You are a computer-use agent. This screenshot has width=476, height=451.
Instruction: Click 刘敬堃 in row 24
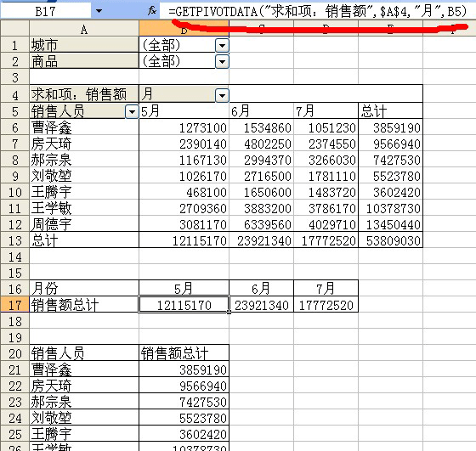[51, 418]
